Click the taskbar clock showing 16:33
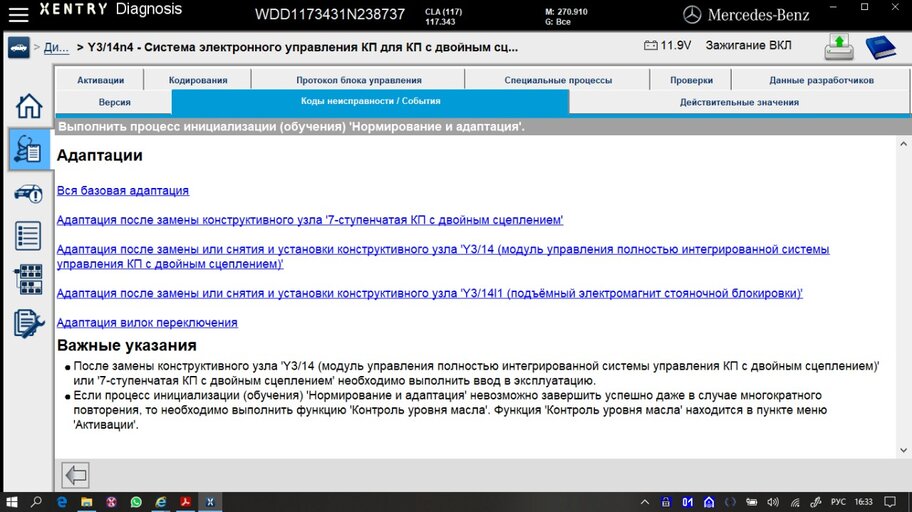The width and height of the screenshot is (912, 512). [x=864, y=502]
